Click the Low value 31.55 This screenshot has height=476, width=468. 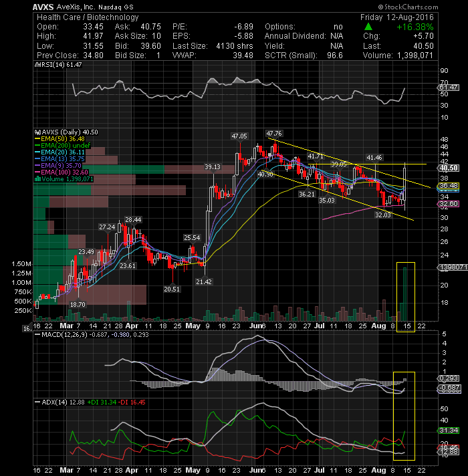point(93,46)
